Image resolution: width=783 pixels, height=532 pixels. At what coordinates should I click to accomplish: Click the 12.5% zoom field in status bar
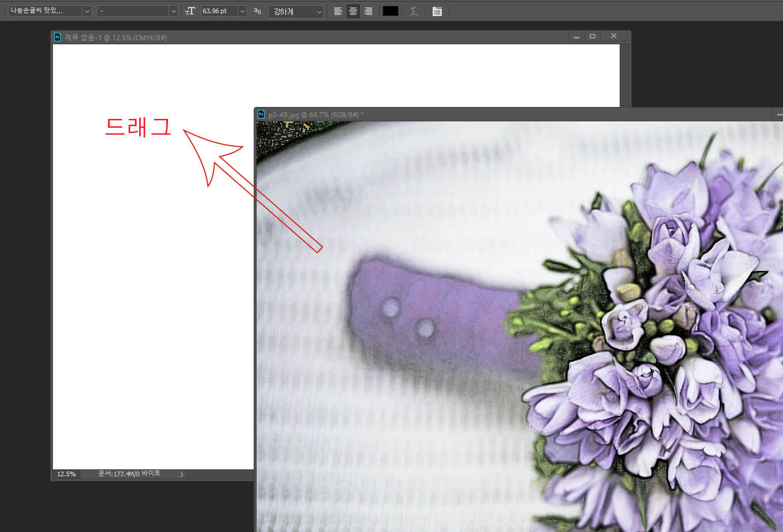click(x=67, y=474)
